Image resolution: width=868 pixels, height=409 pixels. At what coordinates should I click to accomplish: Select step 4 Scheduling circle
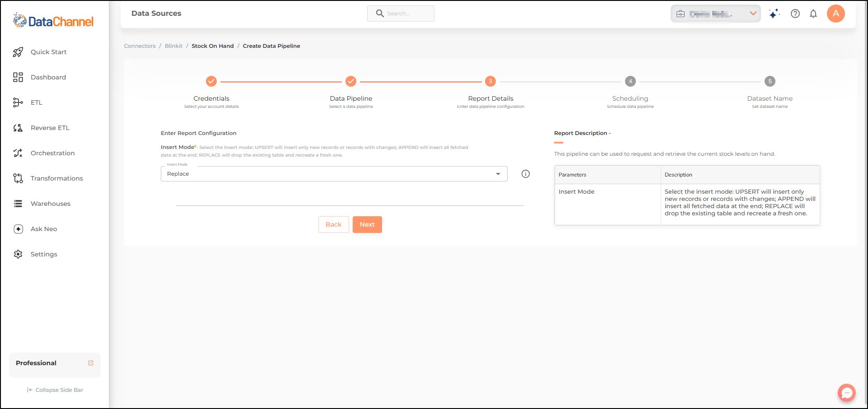click(630, 81)
